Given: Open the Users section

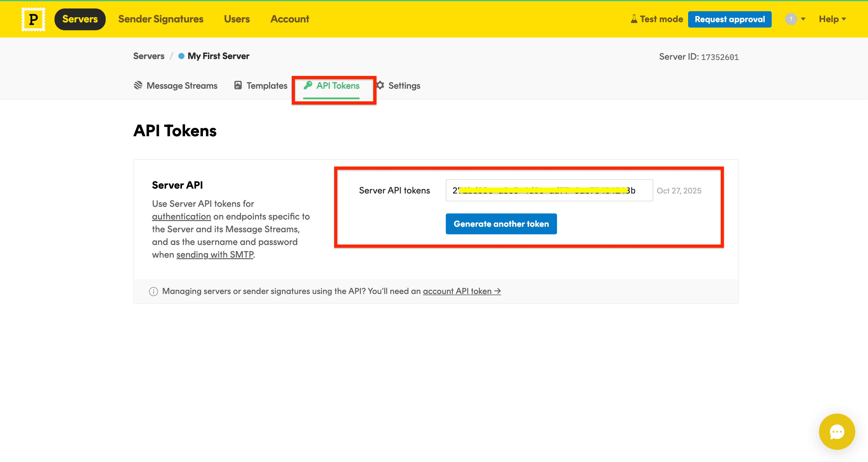Looking at the screenshot, I should (237, 19).
